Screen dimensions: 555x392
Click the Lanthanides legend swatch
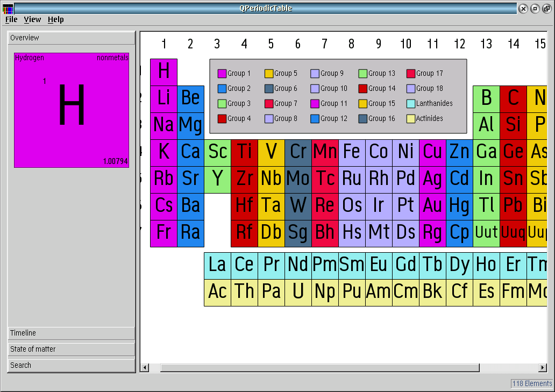pos(411,103)
